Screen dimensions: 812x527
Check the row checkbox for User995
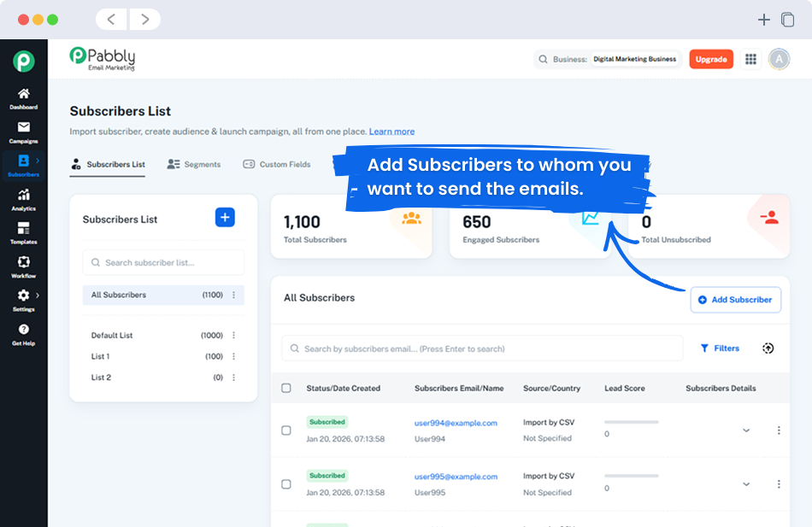pyautogui.click(x=286, y=484)
